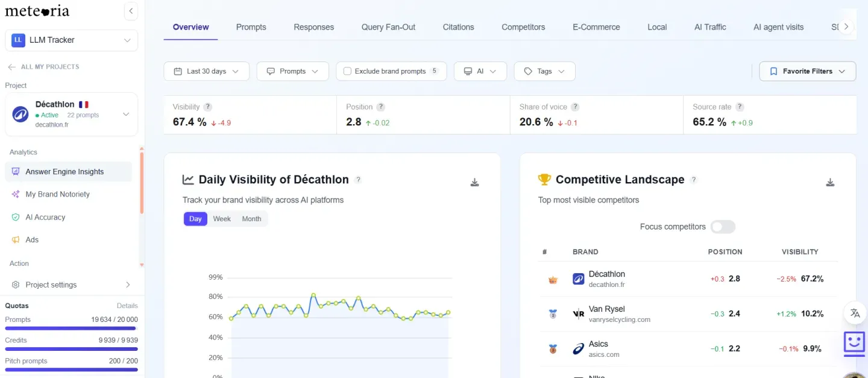This screenshot has width=868, height=378.
Task: Open the Prompts filter dropdown
Action: tap(292, 71)
